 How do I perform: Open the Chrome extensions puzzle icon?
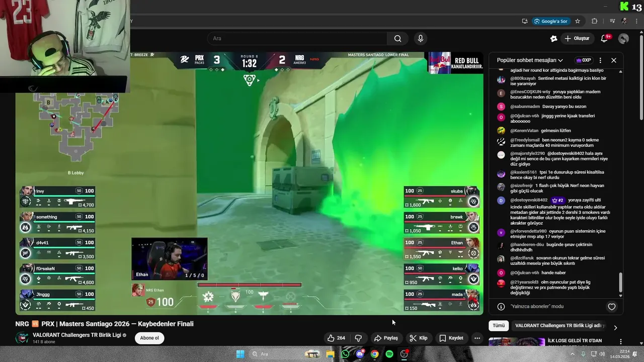point(594,21)
